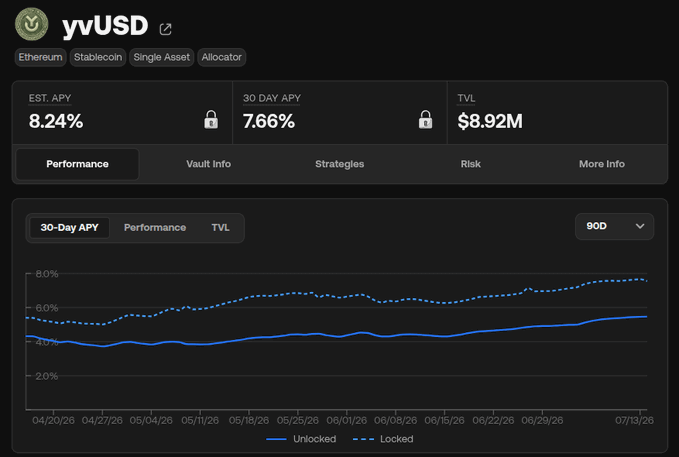Viewport: 679px width, 457px height.
Task: Click the 8.24% value
Action: 56,121
